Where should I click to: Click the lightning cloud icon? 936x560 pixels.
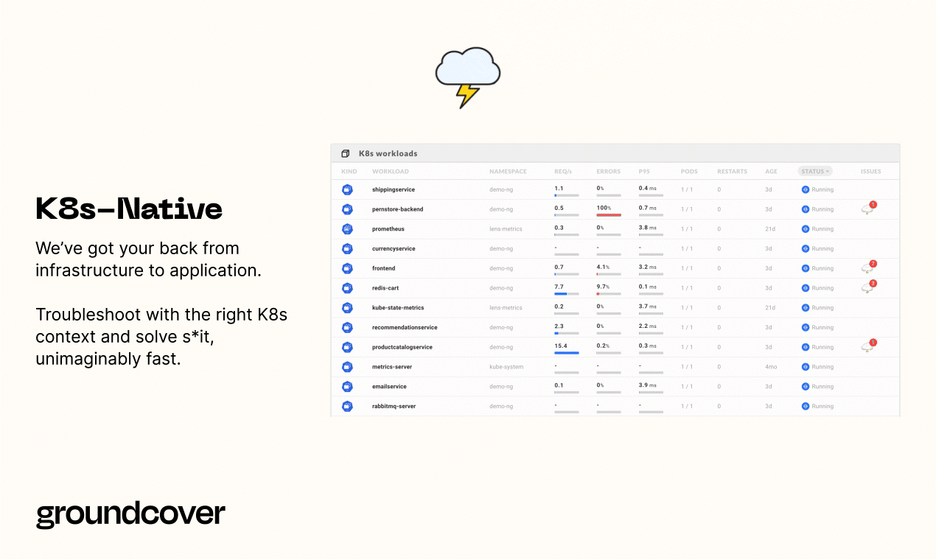[468, 77]
